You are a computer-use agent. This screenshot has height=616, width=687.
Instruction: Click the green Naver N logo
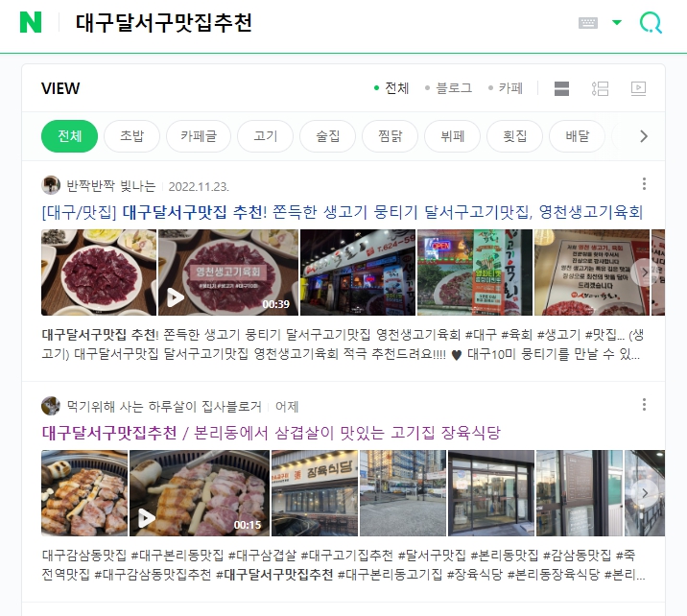click(31, 22)
